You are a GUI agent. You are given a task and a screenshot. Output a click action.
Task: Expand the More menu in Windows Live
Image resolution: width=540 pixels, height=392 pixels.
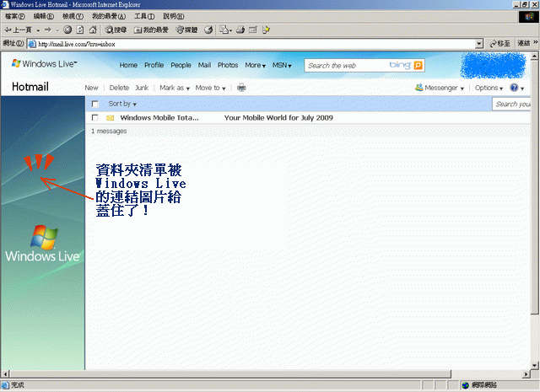click(255, 65)
